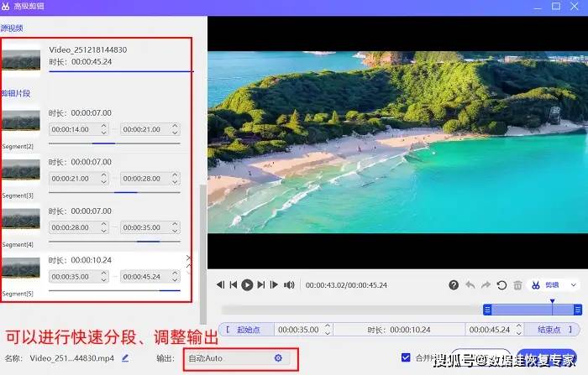Click the undo arrow icon
588x375 pixels.
point(470,285)
